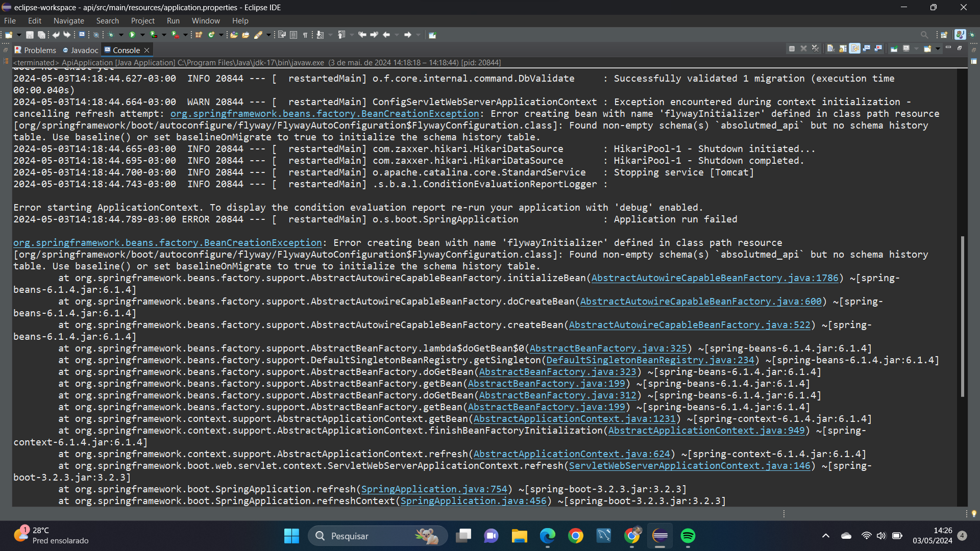Screen dimensions: 980x551
Task: Expand the Run launch dropdown arrow
Action: pos(142,35)
